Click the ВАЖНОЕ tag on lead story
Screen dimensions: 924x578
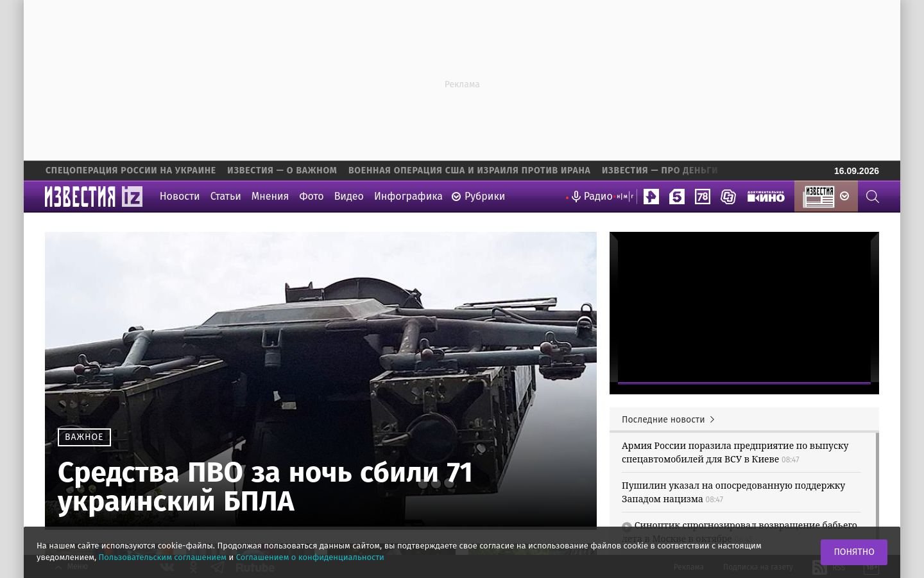(x=84, y=437)
